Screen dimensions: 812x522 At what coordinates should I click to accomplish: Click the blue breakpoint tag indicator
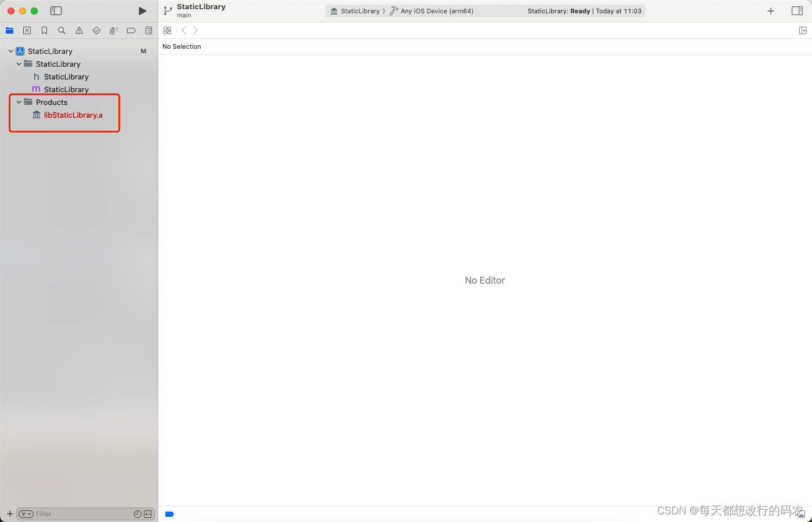[x=169, y=514]
